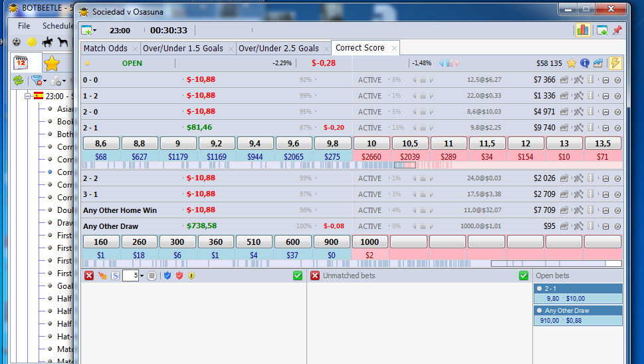Open the market chart icon next to info
This screenshot has height=364, width=644.
tap(598, 63)
